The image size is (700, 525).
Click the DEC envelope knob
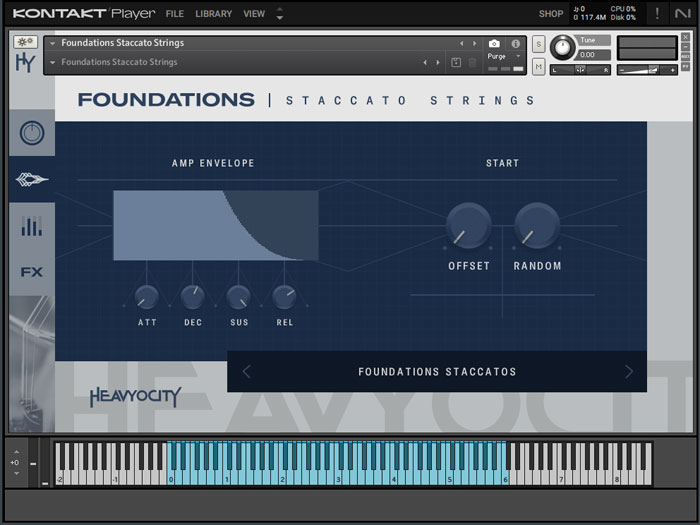[x=192, y=297]
